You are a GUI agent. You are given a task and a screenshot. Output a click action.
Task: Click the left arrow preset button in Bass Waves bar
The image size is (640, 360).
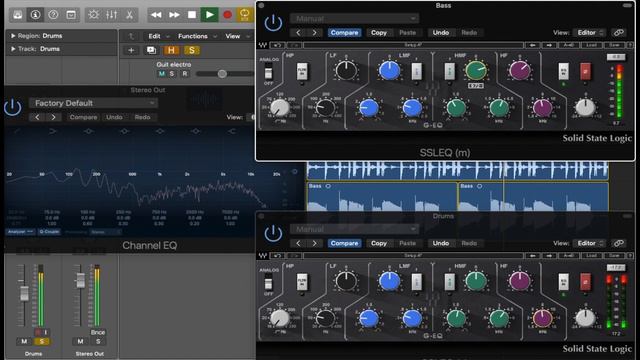(533, 45)
